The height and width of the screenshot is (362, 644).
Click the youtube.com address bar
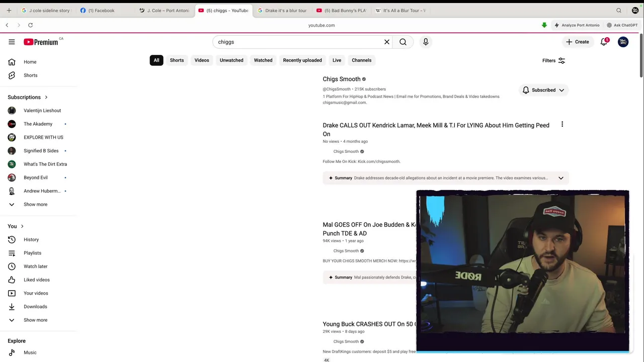(321, 25)
